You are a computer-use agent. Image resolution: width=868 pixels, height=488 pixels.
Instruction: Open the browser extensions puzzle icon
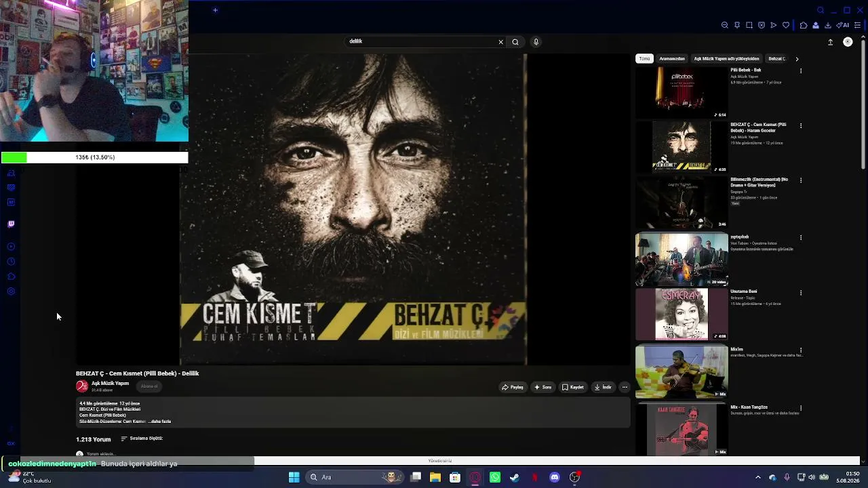point(804,25)
